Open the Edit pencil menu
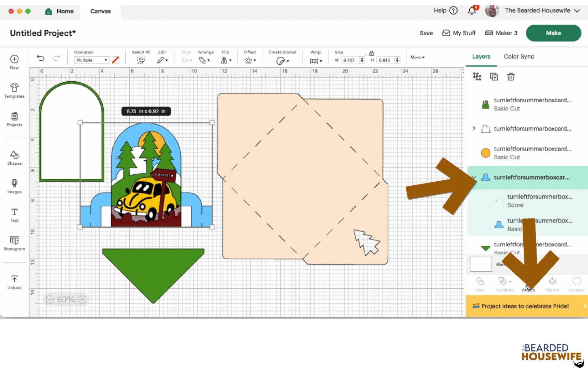The image size is (588, 374). click(162, 60)
